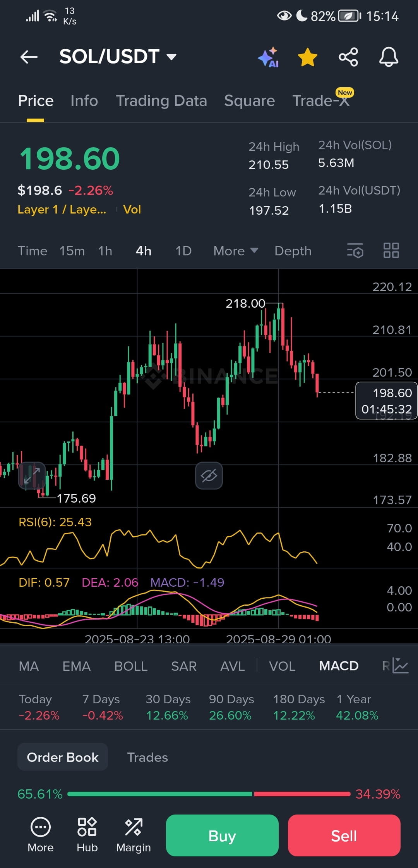Viewport: 418px width, 868px height.
Task: Select the Time chart interval
Action: point(33,251)
